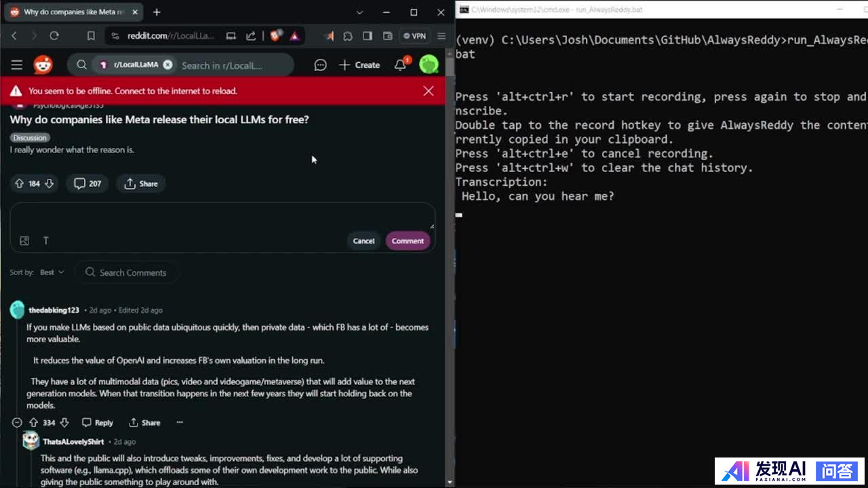
Task: Click the Discussion flair tag
Action: point(30,138)
